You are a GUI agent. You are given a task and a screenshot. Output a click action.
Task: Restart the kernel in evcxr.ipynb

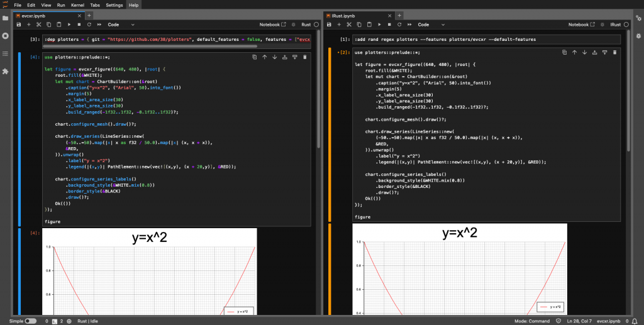(x=89, y=25)
